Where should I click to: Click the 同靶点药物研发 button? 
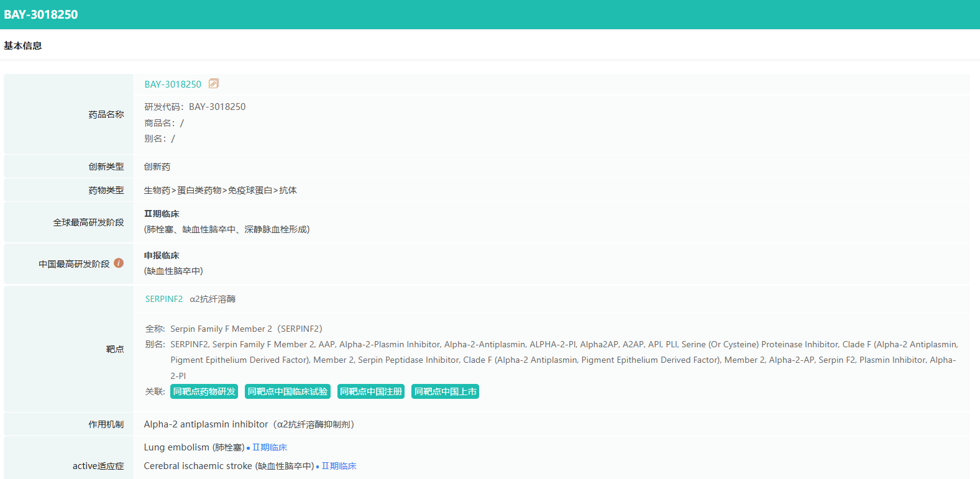(204, 391)
